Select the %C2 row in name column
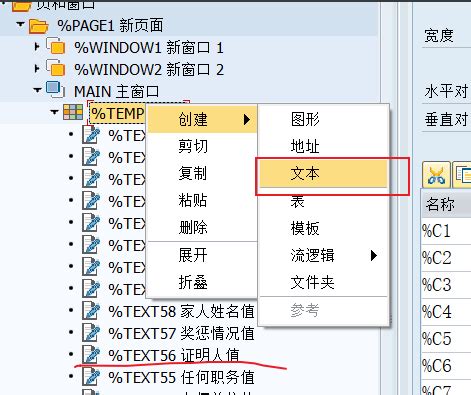Viewport: 471px width, 395px height. pos(447,258)
